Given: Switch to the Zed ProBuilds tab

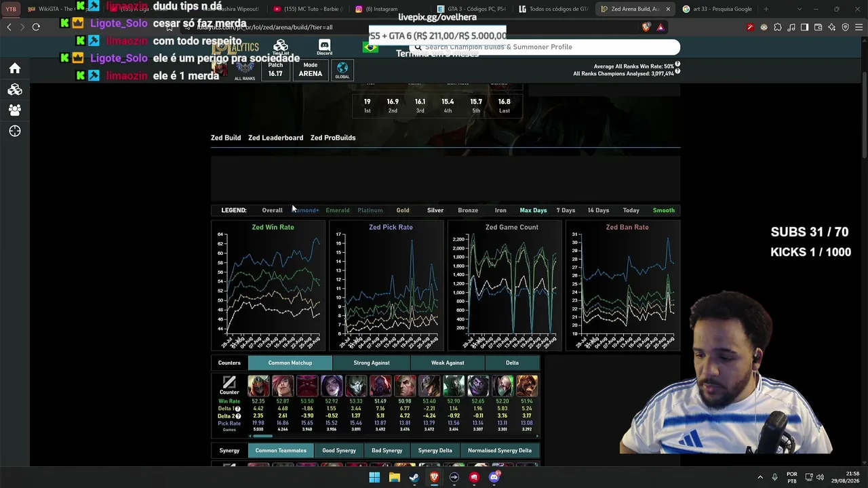Looking at the screenshot, I should pos(333,138).
